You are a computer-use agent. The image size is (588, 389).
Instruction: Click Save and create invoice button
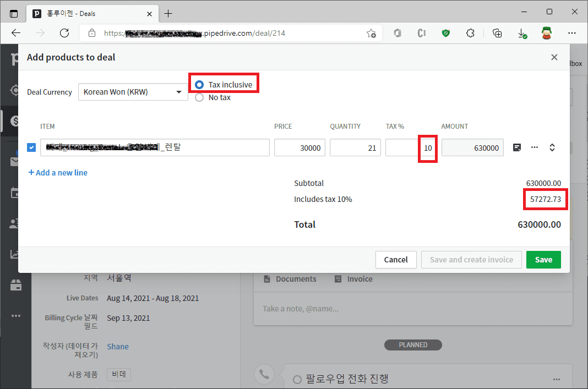471,260
